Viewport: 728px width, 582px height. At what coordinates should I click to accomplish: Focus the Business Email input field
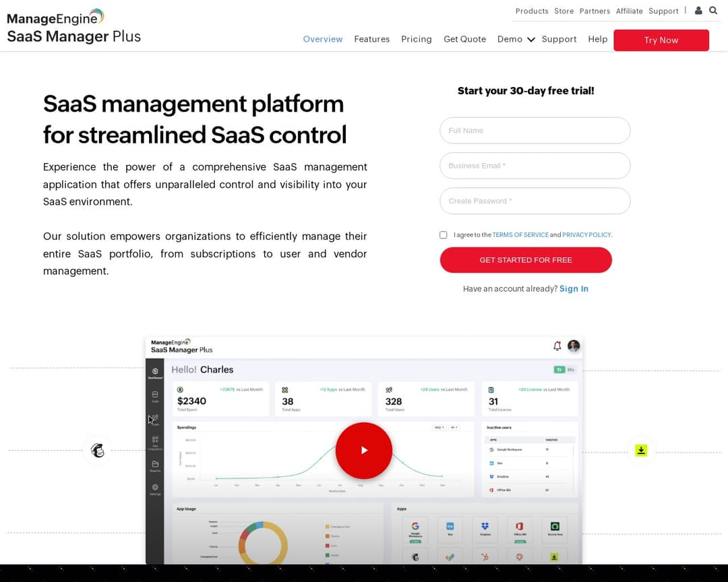pos(535,166)
